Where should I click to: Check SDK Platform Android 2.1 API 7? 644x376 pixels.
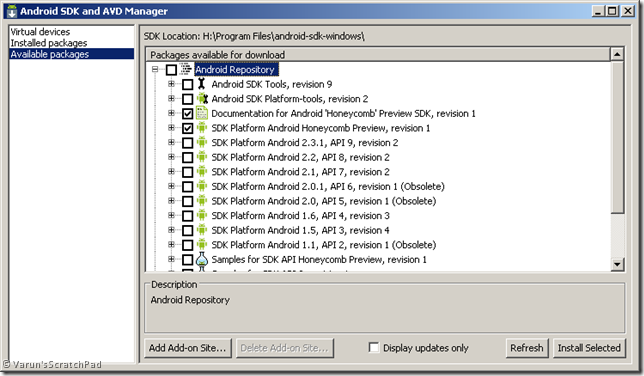(187, 172)
